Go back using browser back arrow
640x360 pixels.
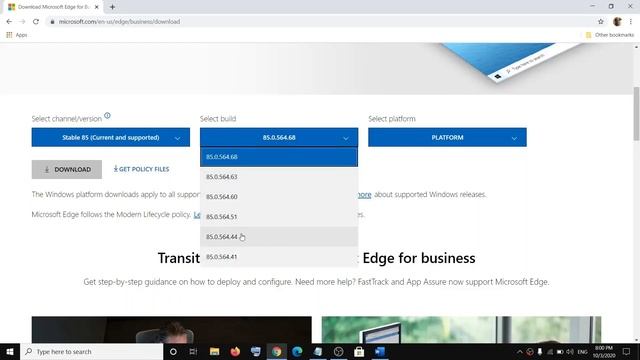[9, 22]
